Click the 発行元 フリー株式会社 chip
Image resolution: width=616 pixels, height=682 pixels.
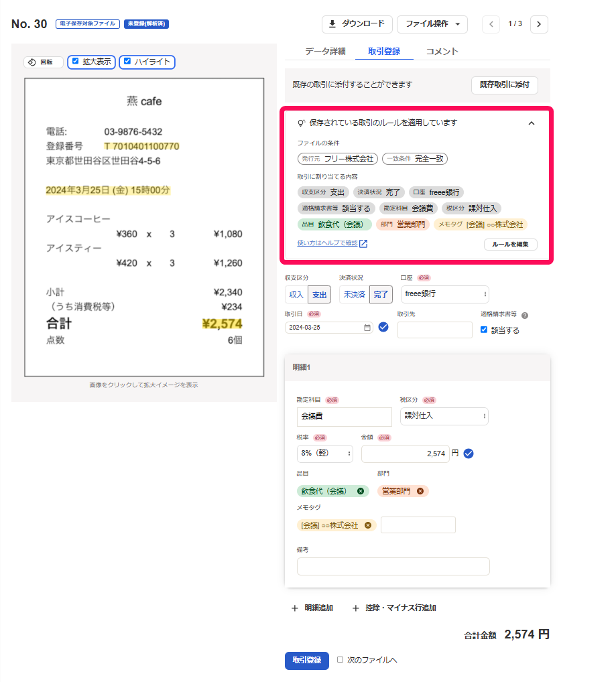[338, 159]
